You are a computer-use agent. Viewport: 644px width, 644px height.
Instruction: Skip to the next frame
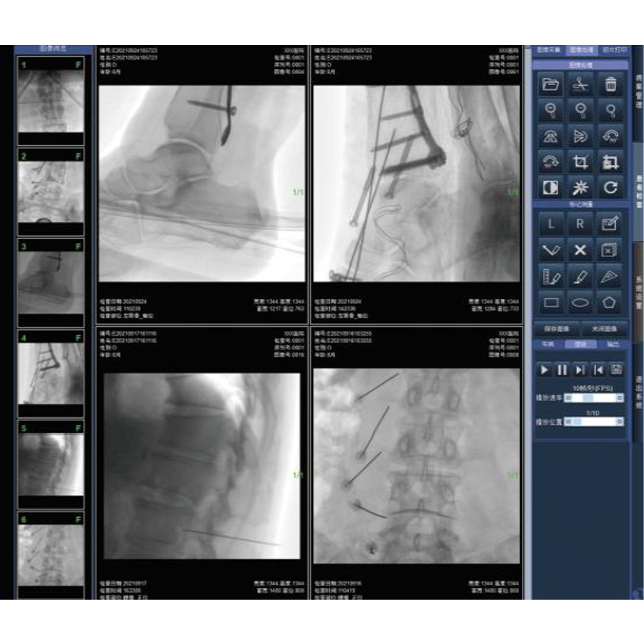[x=580, y=369]
